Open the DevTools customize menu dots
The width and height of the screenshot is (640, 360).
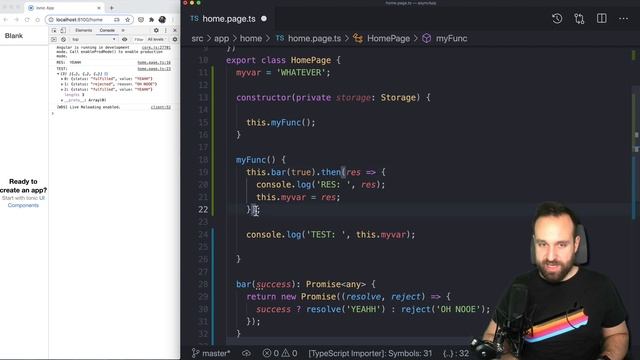pyautogui.click(x=165, y=30)
